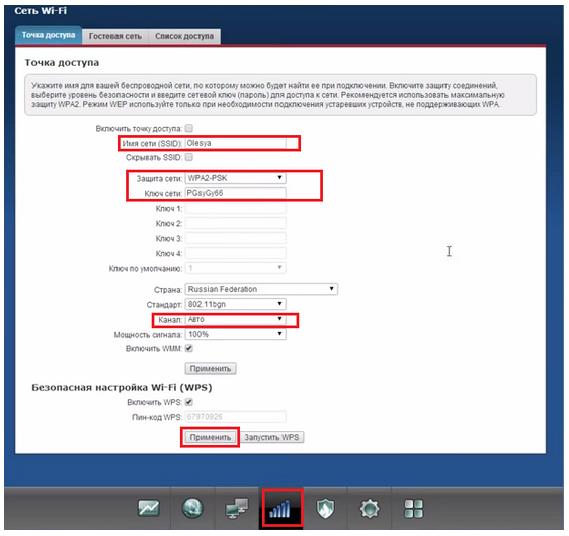Switch to the 'Список доступа' tab
This screenshot has width=569, height=536.
point(184,36)
